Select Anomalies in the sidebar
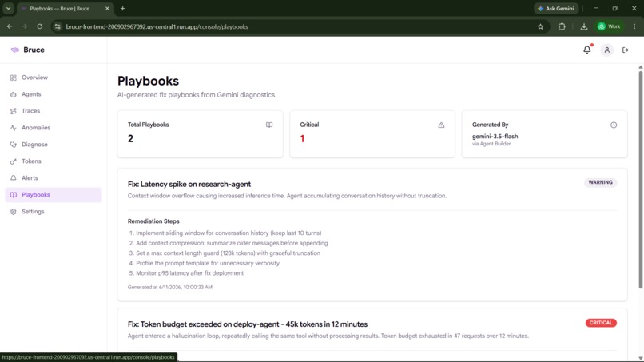The image size is (644, 362). 54,128
